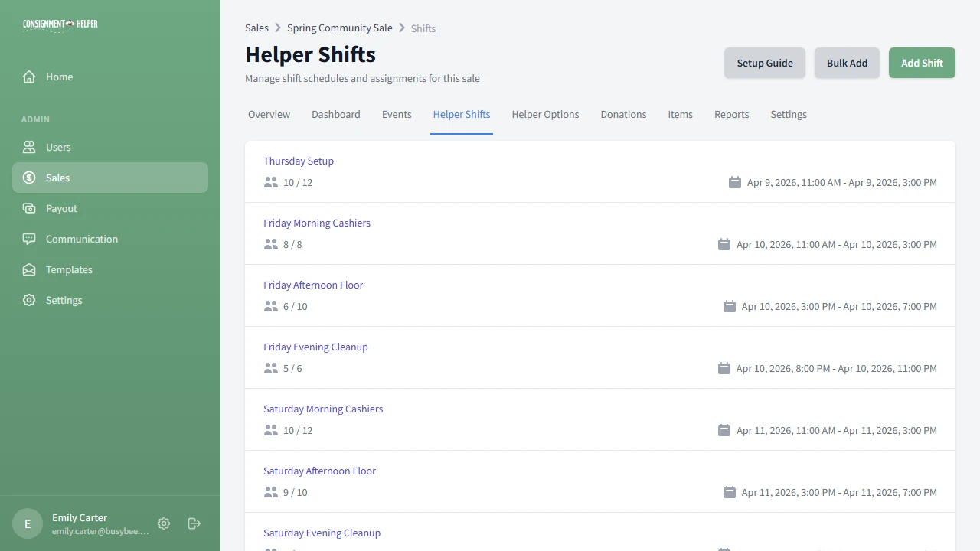Click the Sales icon in the sidebar
This screenshot has width=980, height=551.
[x=28, y=178]
